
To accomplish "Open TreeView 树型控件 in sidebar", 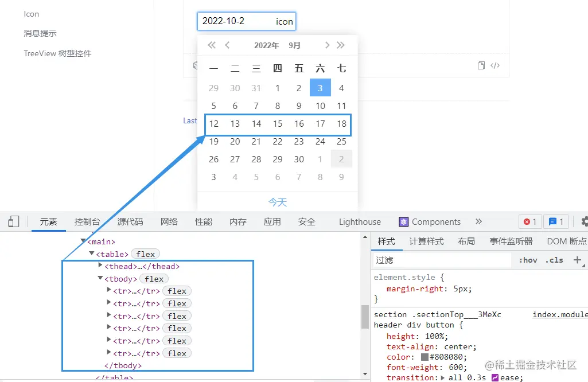I will coord(57,53).
